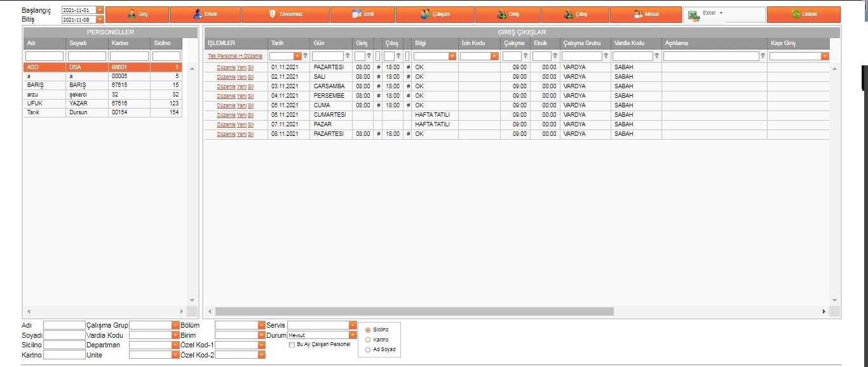
Task: Select the Ad Soyad radio button
Action: click(x=368, y=350)
